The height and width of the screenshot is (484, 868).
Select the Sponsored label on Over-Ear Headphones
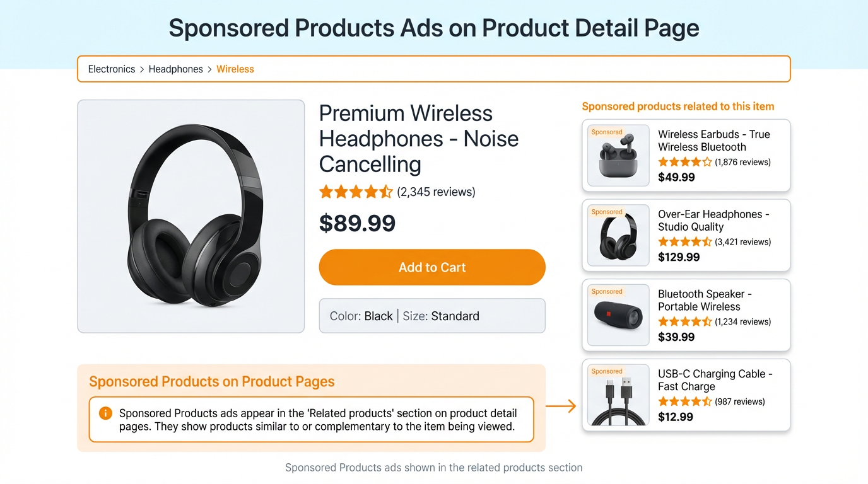coord(606,212)
